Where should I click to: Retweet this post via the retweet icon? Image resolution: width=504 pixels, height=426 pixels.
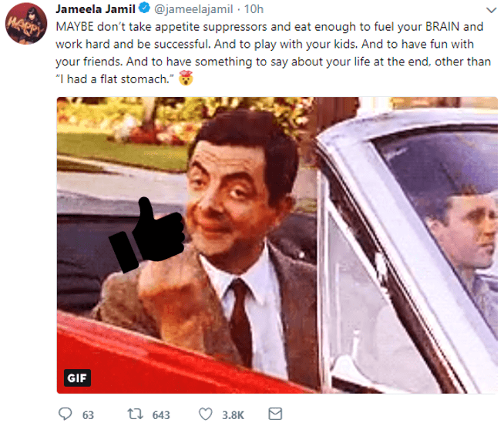(x=136, y=414)
